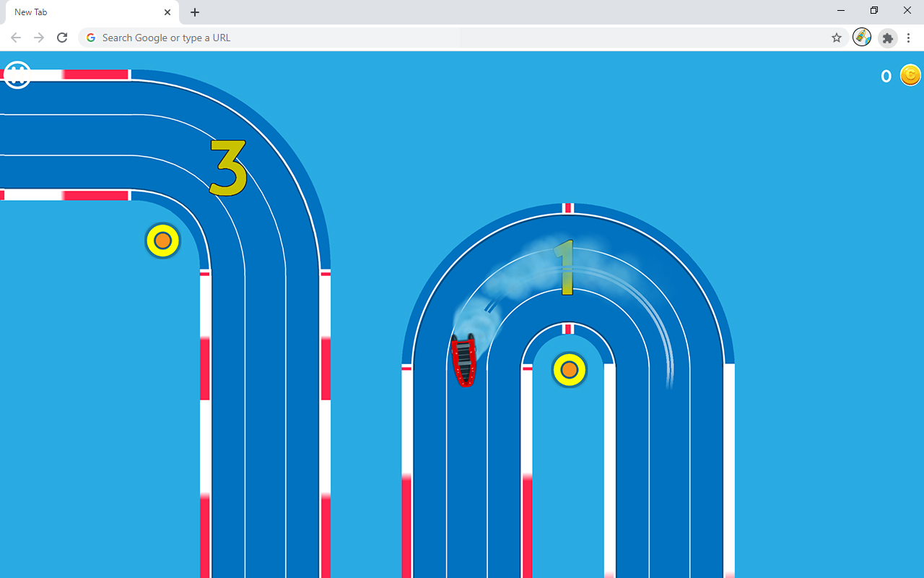Open the pause menu in the game
The width and height of the screenshot is (924, 578).
pyautogui.click(x=17, y=74)
